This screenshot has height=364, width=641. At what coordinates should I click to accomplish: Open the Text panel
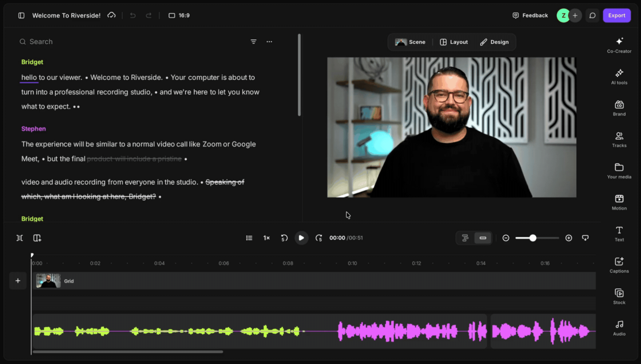click(x=619, y=234)
